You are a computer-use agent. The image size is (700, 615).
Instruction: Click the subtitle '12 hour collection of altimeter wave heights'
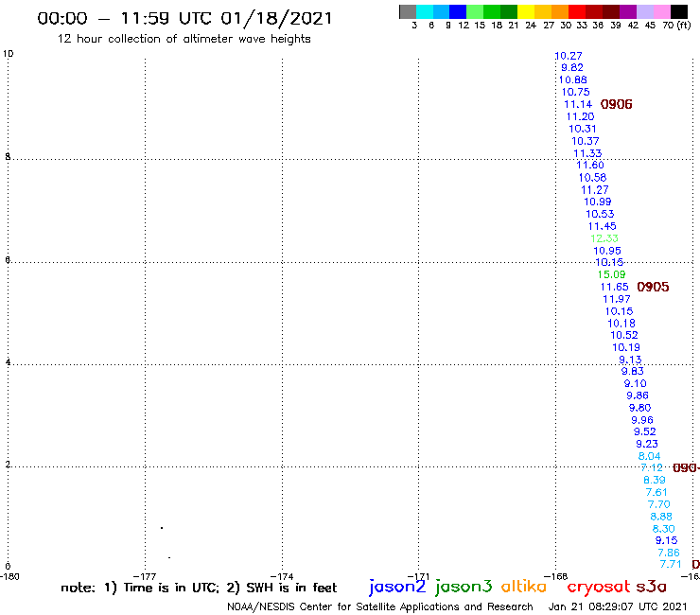click(x=184, y=39)
